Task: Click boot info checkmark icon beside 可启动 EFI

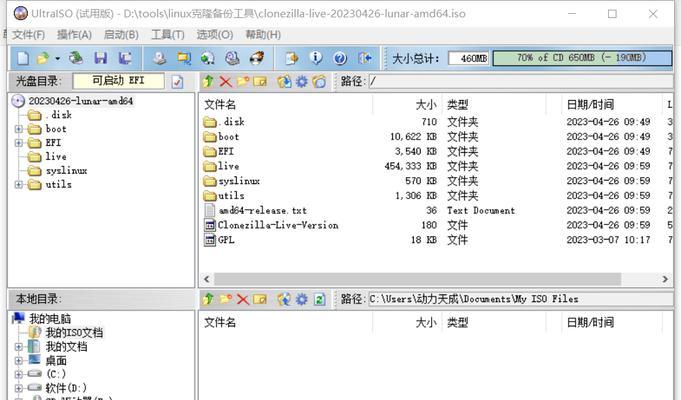Action: (177, 82)
